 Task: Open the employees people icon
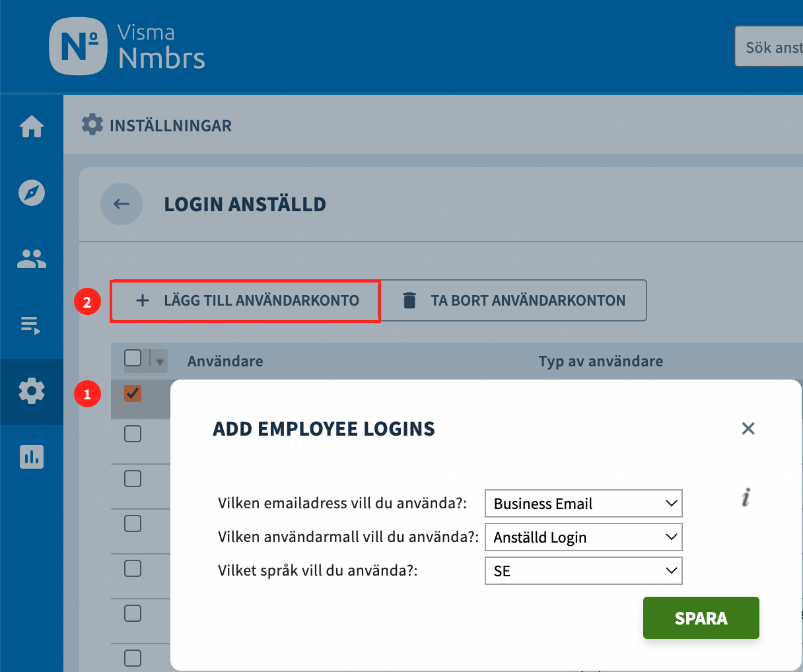[x=32, y=259]
